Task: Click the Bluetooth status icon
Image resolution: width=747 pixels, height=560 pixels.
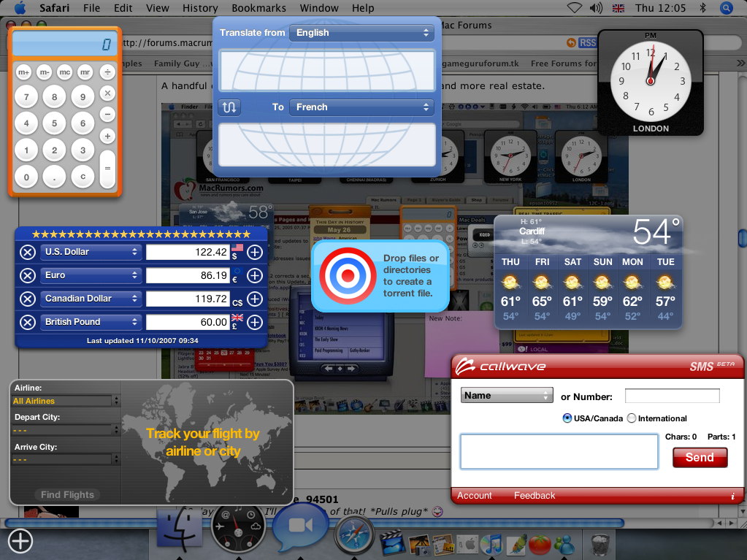Action: point(702,8)
